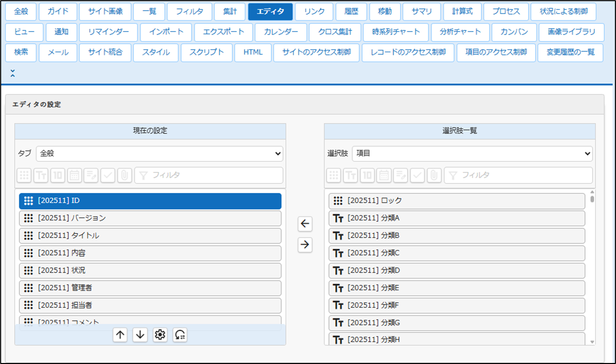Select the [202511] 分類C item
The height and width of the screenshot is (364, 616).
click(x=456, y=253)
